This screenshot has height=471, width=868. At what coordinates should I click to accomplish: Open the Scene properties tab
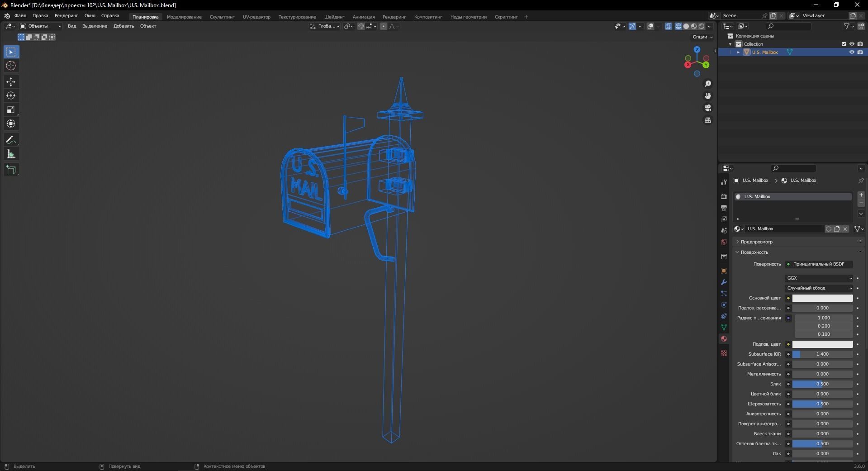[x=724, y=230]
